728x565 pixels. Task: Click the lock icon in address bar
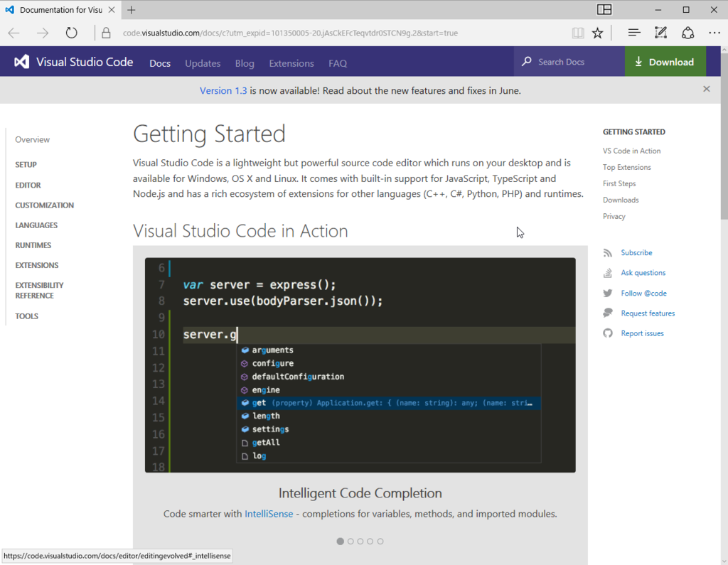(106, 33)
